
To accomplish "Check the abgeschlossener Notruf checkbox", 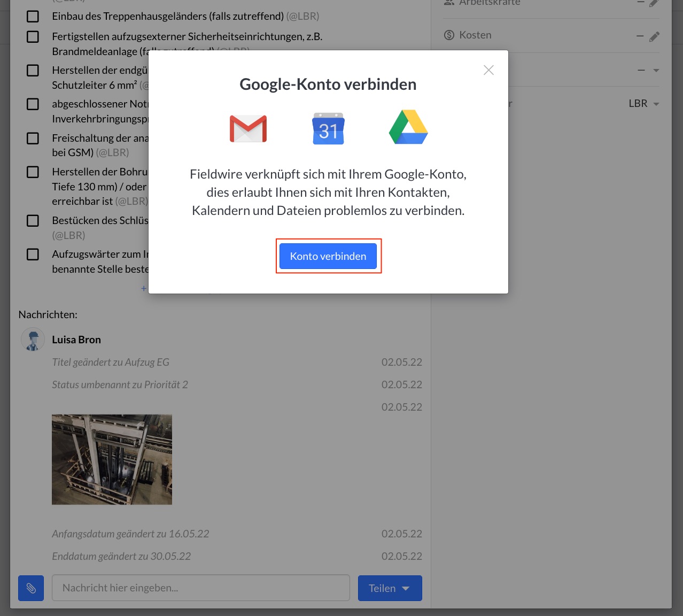I will click(33, 104).
